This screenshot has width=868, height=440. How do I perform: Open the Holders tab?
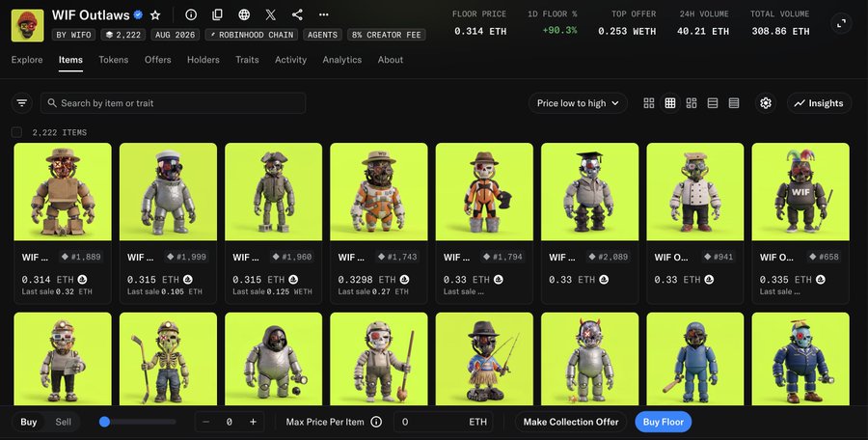pos(203,60)
